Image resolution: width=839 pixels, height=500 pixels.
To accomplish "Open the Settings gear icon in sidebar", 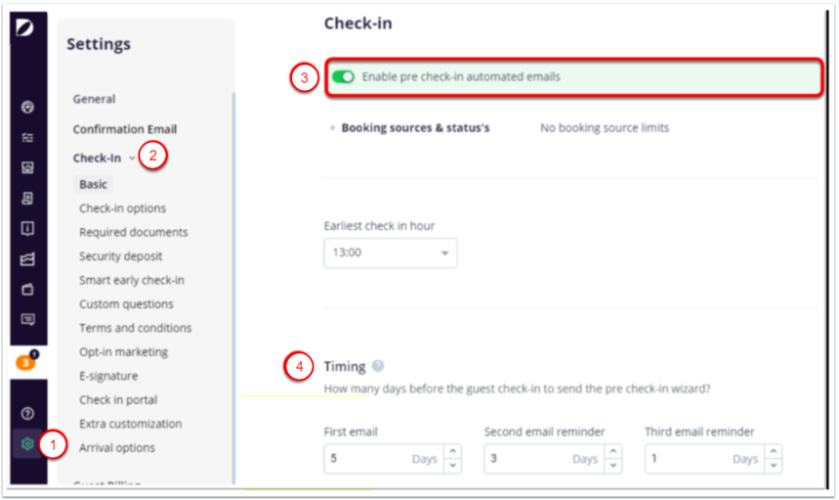I will click(x=28, y=444).
